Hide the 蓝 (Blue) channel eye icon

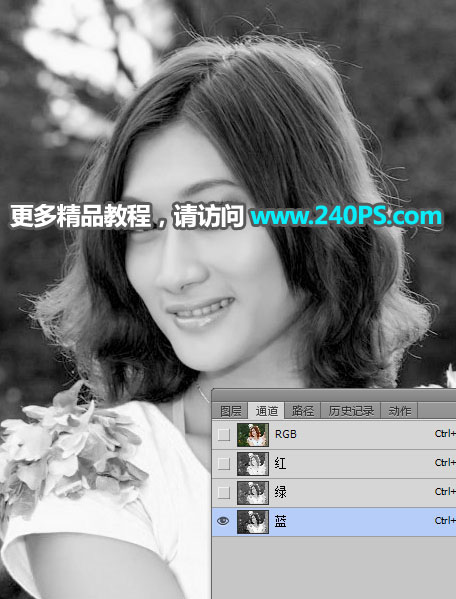pyautogui.click(x=223, y=521)
